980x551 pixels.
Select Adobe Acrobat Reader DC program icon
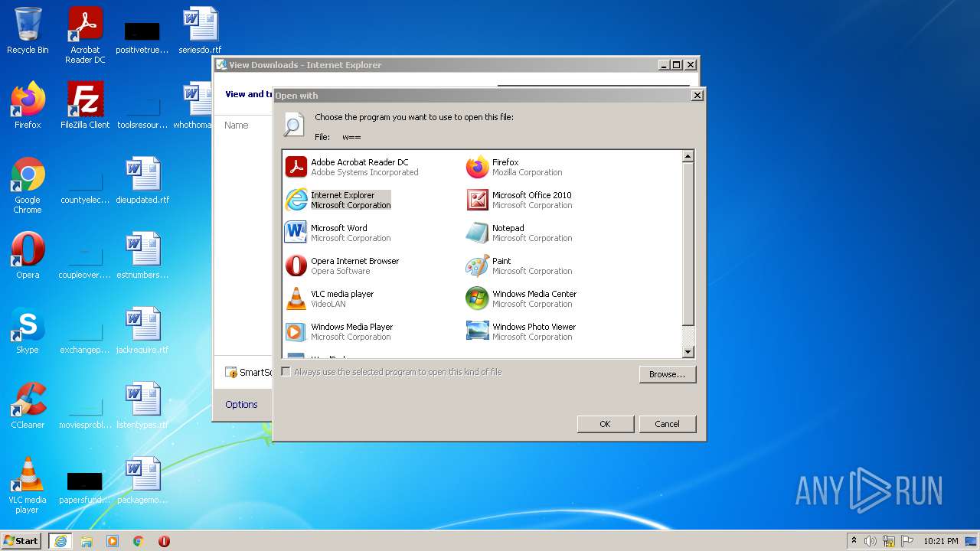(x=296, y=167)
